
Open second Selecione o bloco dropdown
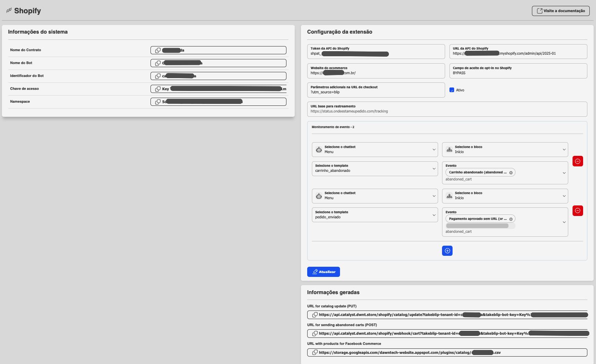pos(505,196)
